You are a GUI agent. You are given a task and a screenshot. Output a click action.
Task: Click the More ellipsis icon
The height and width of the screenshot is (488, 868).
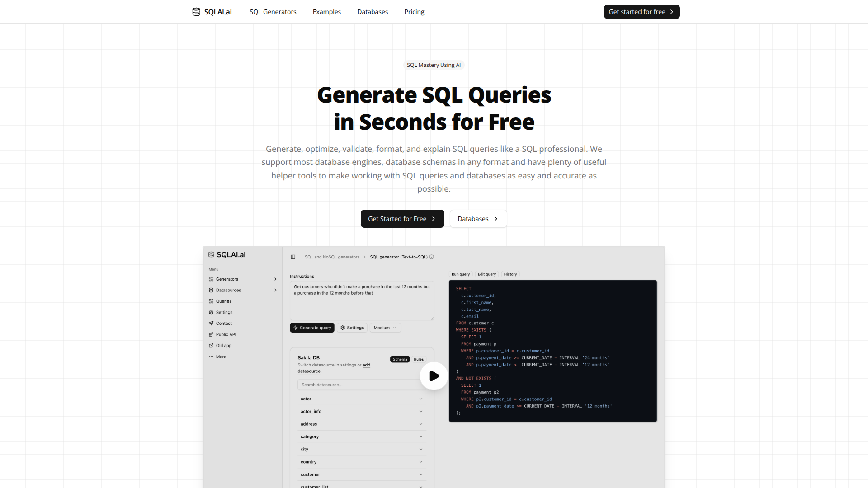211,357
